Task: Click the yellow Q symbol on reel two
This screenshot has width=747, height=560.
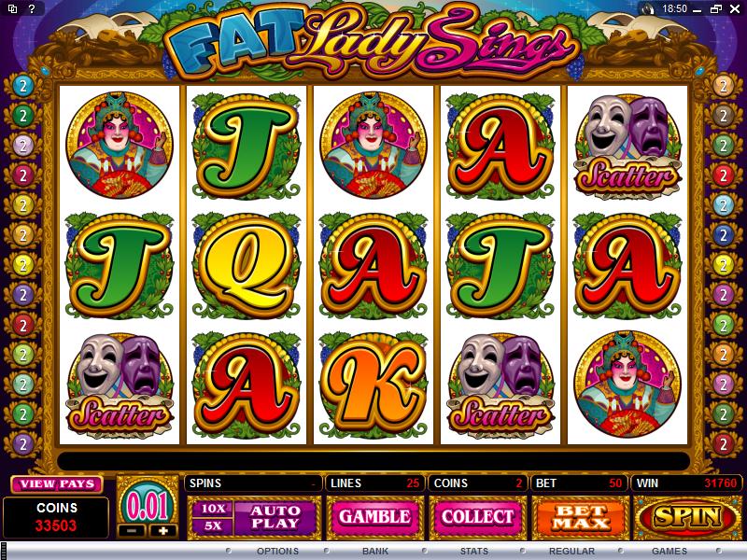Action: click(x=247, y=266)
